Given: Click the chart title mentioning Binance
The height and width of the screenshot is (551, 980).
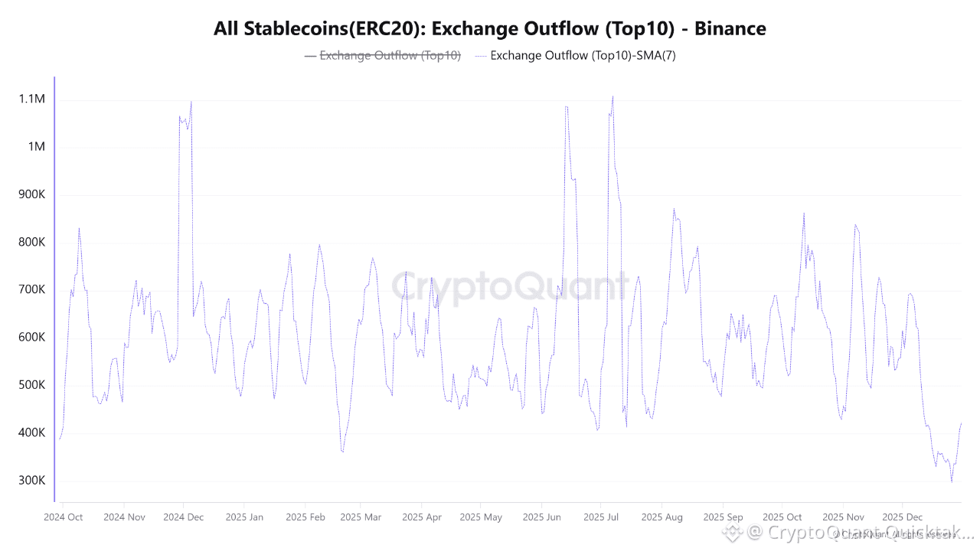Looking at the screenshot, I should pos(490,29).
